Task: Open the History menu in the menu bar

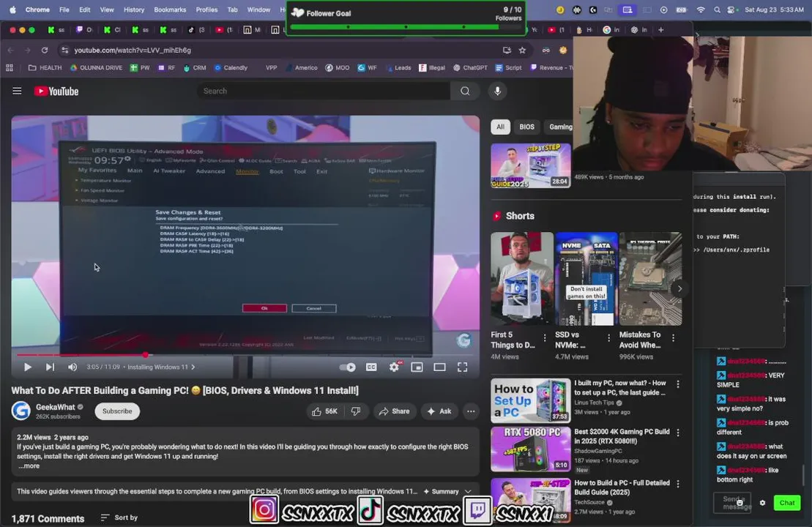Action: (133, 10)
